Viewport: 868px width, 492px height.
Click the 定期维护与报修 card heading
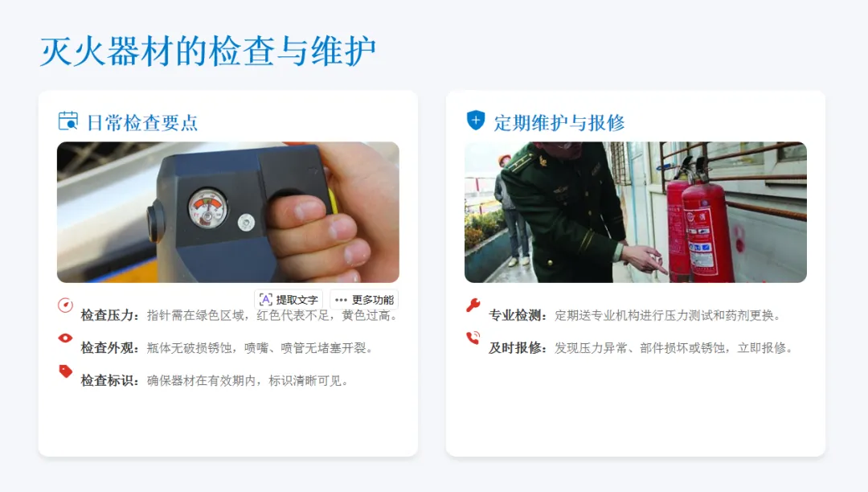pyautogui.click(x=559, y=122)
